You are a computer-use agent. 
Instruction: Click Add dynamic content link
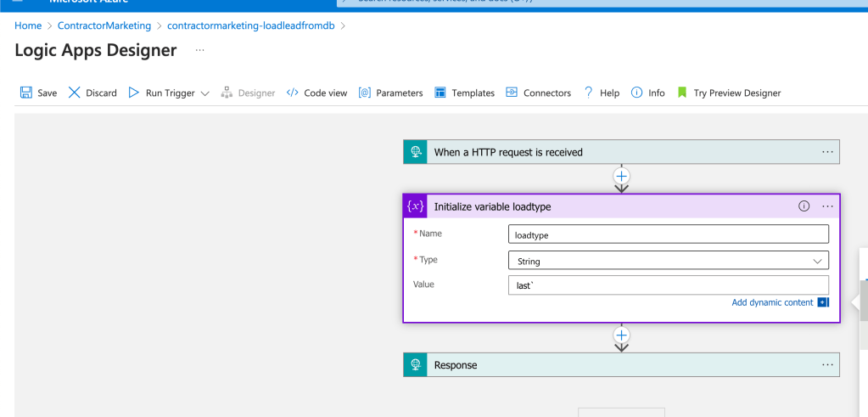772,302
